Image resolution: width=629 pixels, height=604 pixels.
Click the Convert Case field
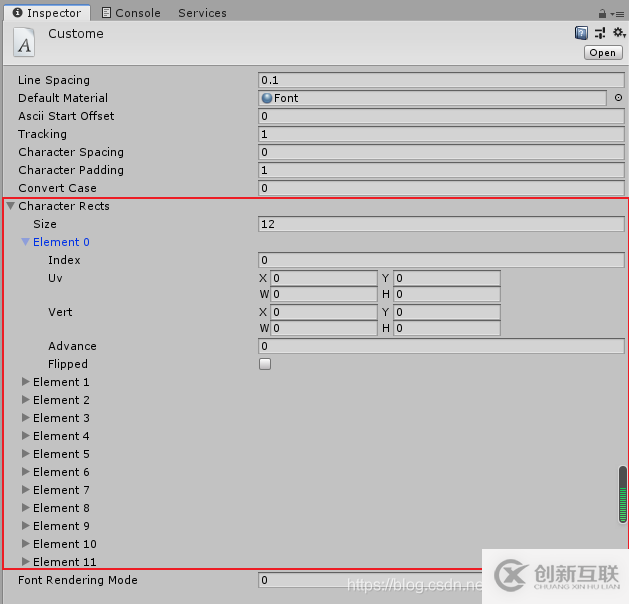click(441, 188)
